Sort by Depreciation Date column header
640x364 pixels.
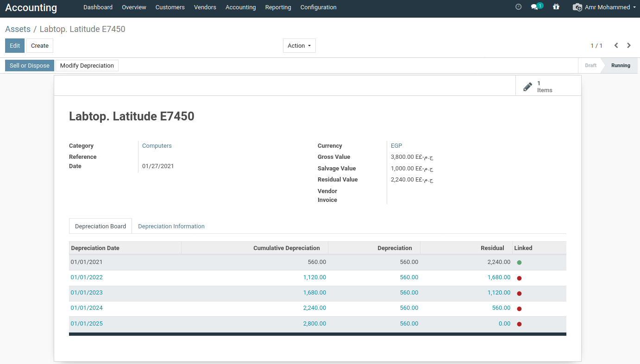(x=125, y=248)
